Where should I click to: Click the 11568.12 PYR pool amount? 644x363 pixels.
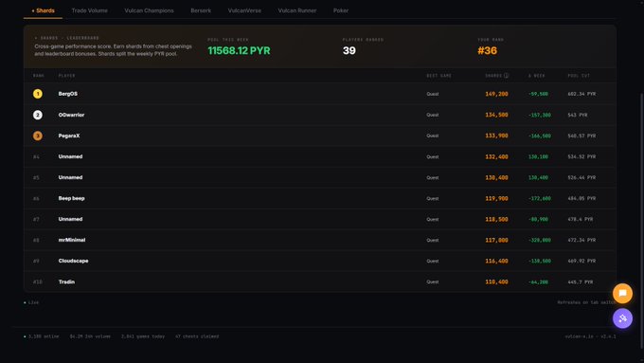pyautogui.click(x=239, y=50)
